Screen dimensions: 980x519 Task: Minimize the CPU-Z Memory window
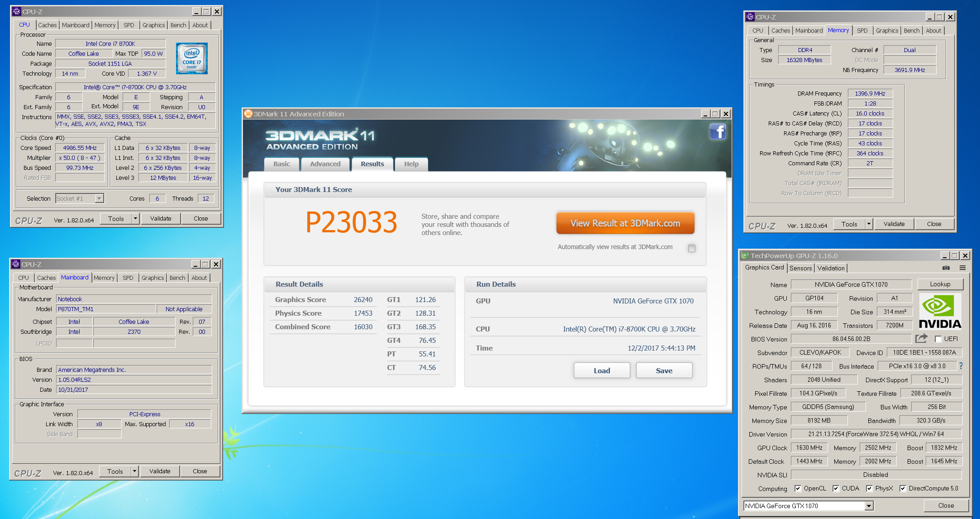[930, 17]
